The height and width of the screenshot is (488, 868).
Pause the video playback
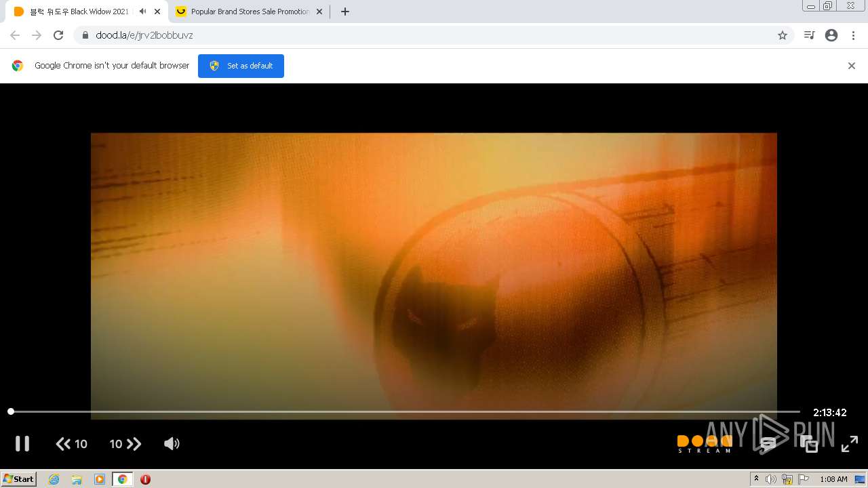22,443
